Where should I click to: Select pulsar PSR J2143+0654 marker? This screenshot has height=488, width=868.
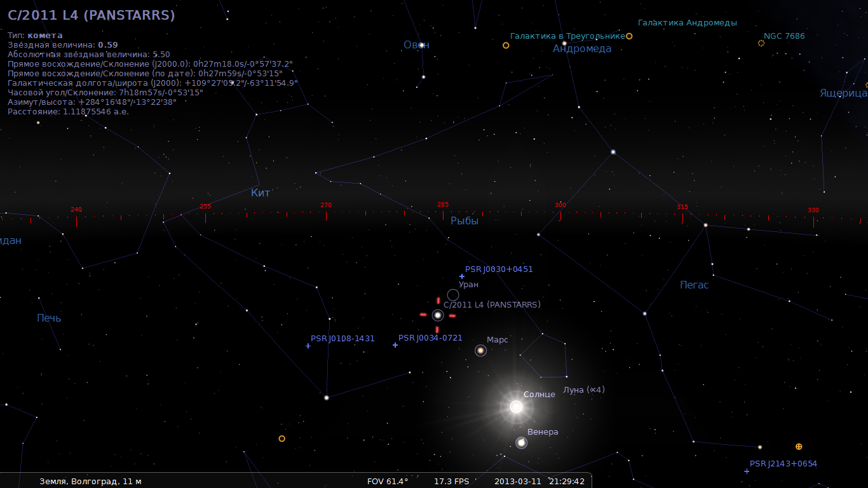747,471
